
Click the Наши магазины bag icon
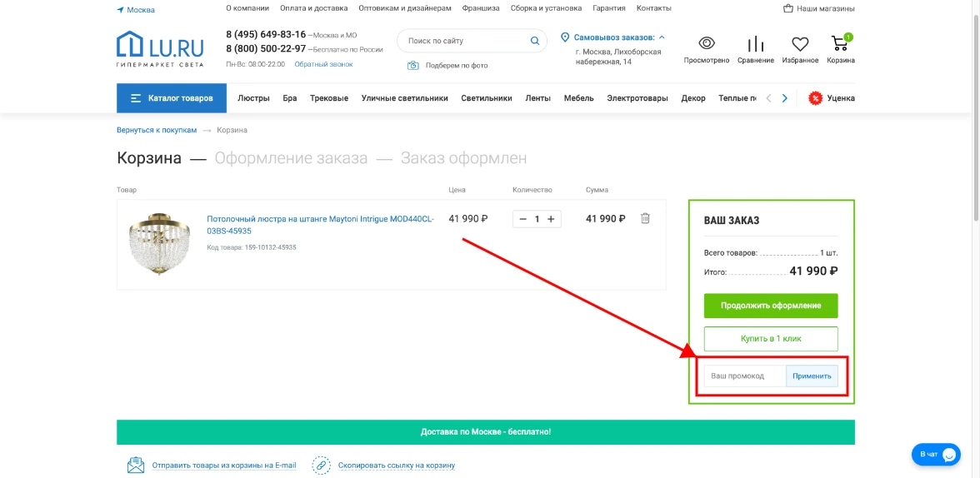click(788, 9)
